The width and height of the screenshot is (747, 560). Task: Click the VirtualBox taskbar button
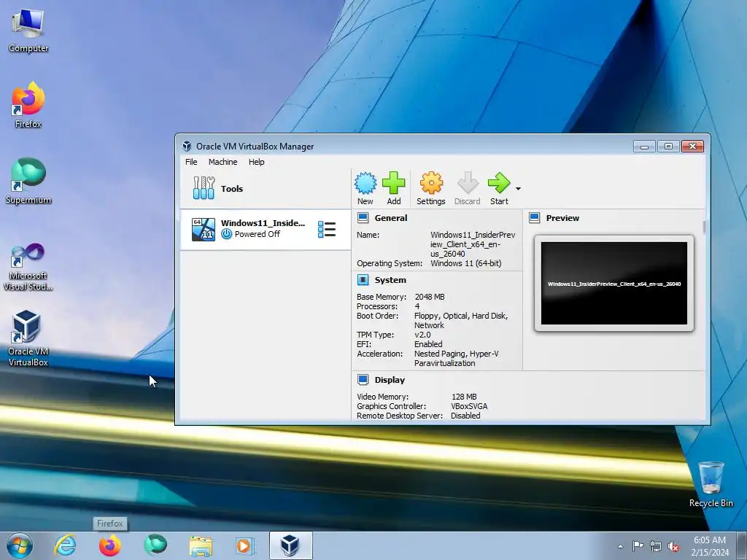290,545
